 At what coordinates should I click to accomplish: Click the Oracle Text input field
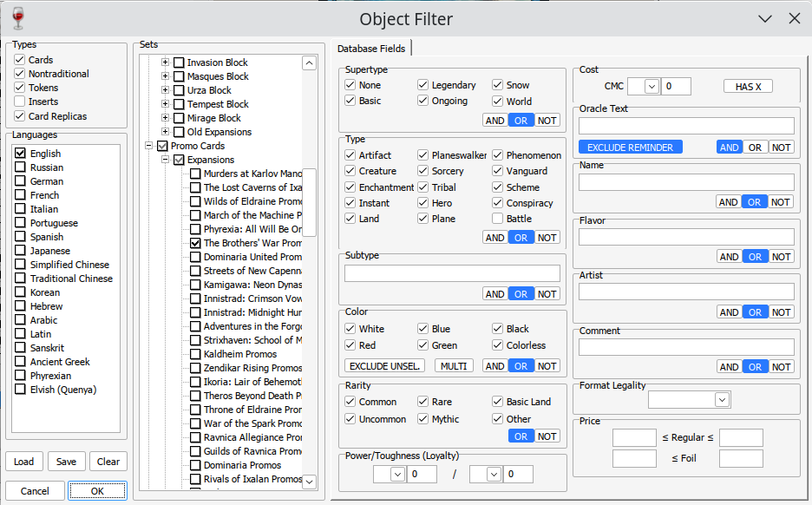(x=686, y=126)
